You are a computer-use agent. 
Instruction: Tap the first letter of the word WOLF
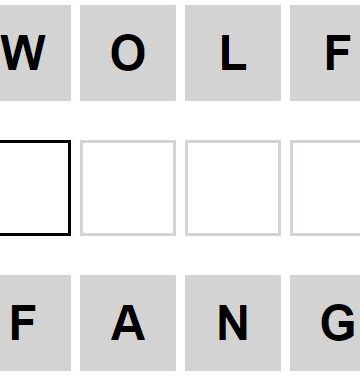tap(35, 53)
